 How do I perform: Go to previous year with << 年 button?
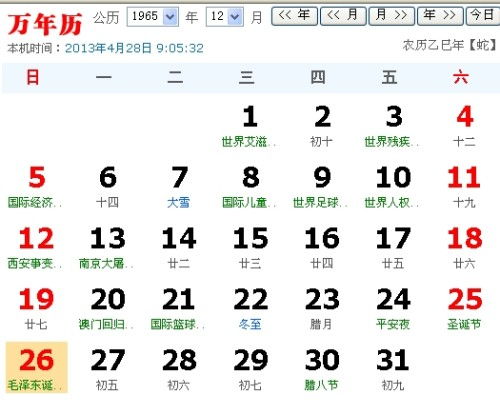coord(294,16)
